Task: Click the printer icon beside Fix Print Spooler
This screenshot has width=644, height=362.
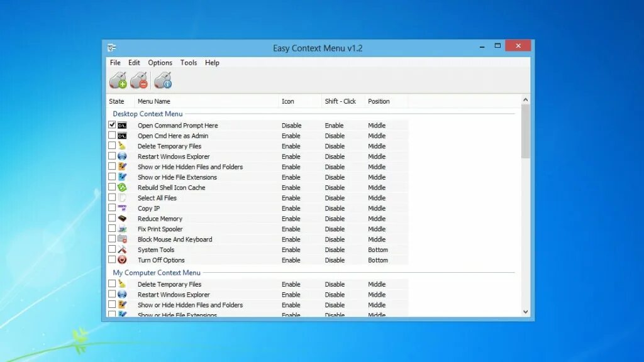Action: (122, 229)
